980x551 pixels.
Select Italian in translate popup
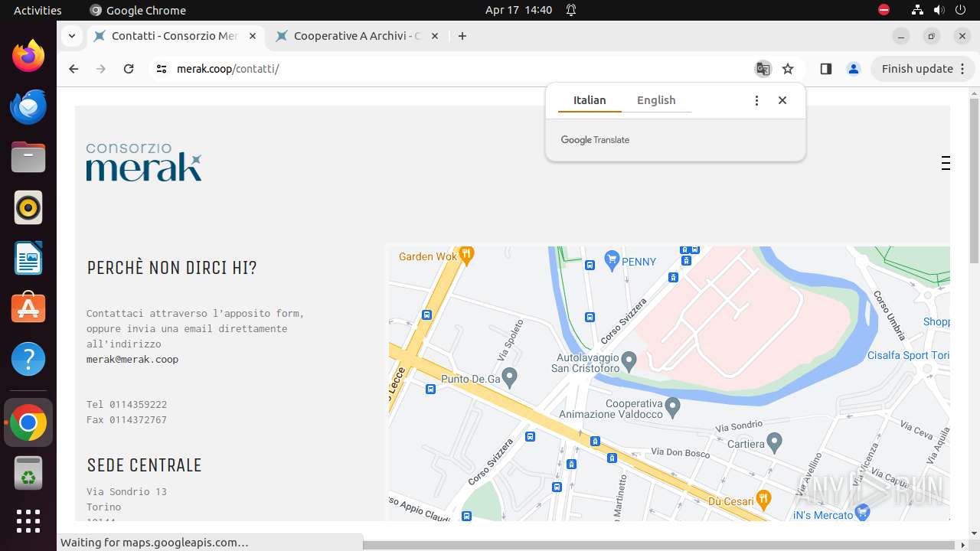click(x=590, y=100)
